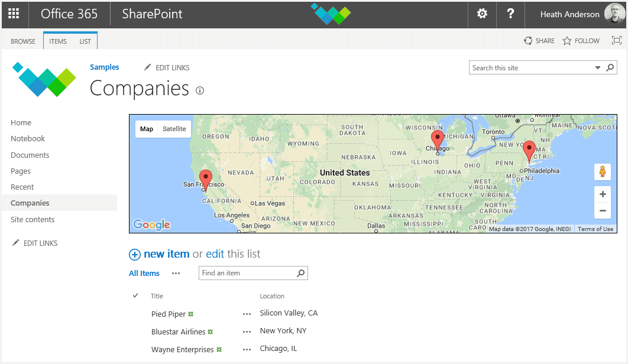
Task: Click the 'New York, NY' location cell
Action: click(x=283, y=331)
